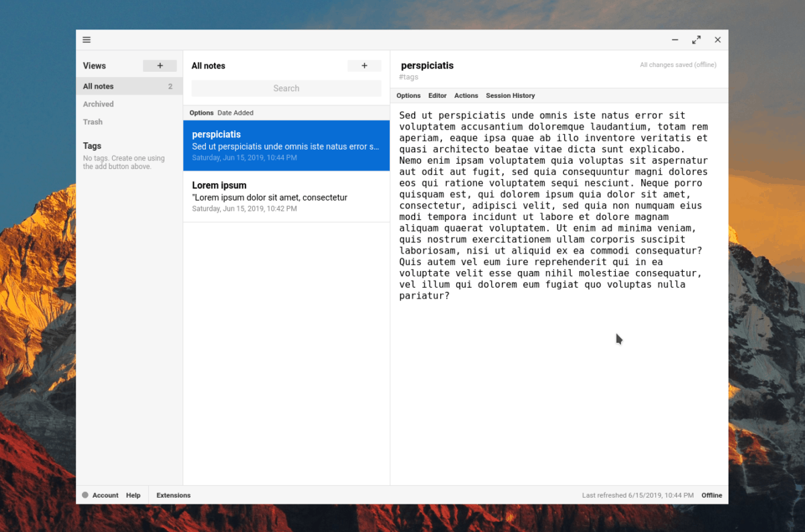Click #tags to add a tag
Viewport: 805px width, 532px height.
pos(409,76)
